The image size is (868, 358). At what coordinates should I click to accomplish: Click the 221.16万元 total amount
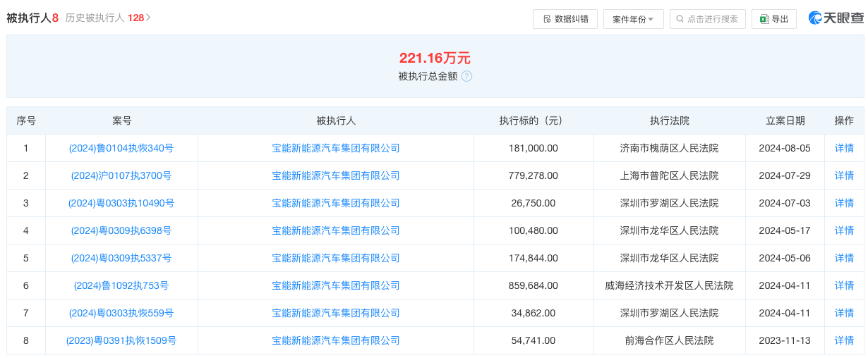tap(435, 58)
